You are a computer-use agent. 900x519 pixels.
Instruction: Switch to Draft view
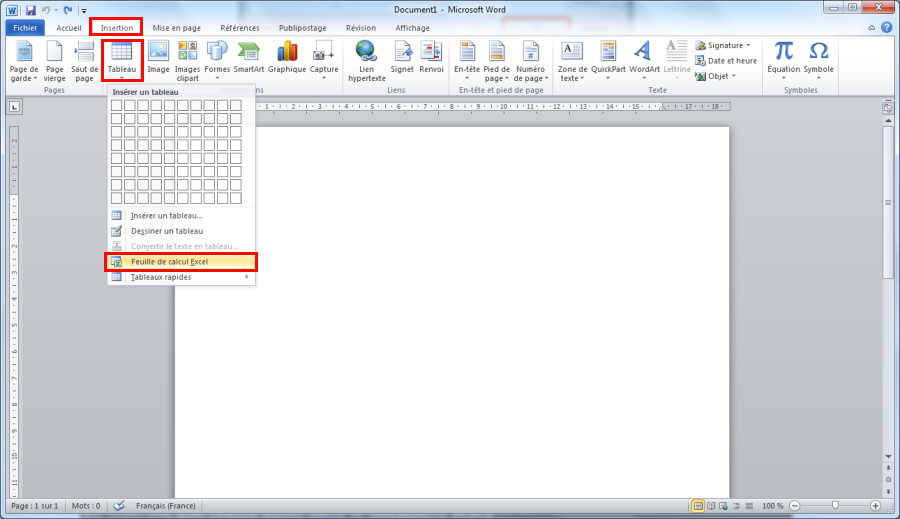pos(749,506)
